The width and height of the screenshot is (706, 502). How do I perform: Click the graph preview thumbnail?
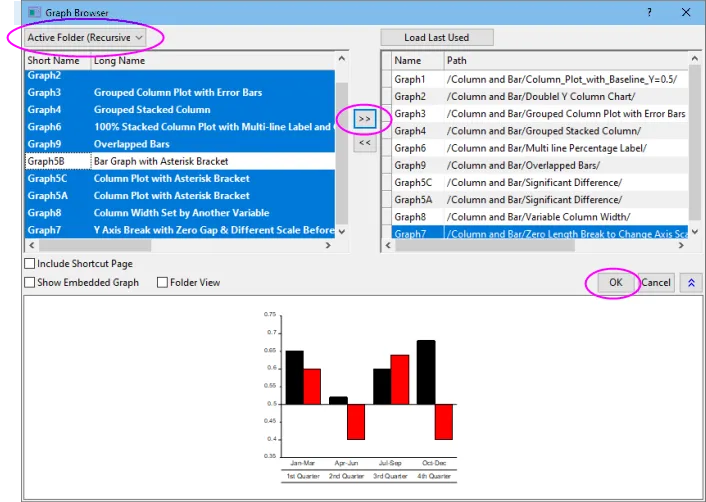point(361,398)
